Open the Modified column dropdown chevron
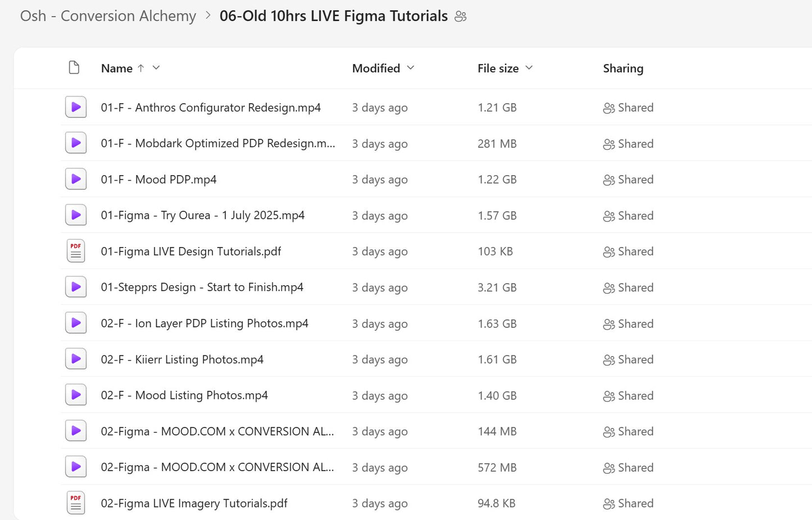Viewport: 812px width, 520px height. coord(410,68)
